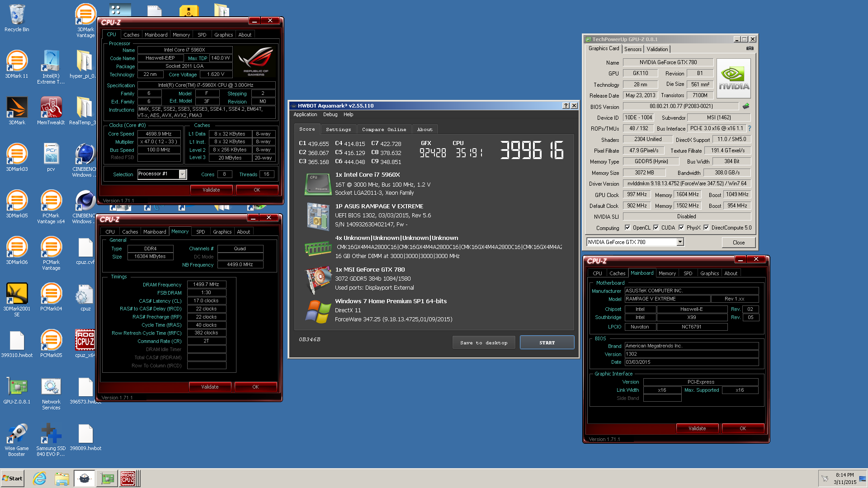Open the Sensors tab in GPU-Z
The width and height of the screenshot is (868, 488).
tap(633, 49)
